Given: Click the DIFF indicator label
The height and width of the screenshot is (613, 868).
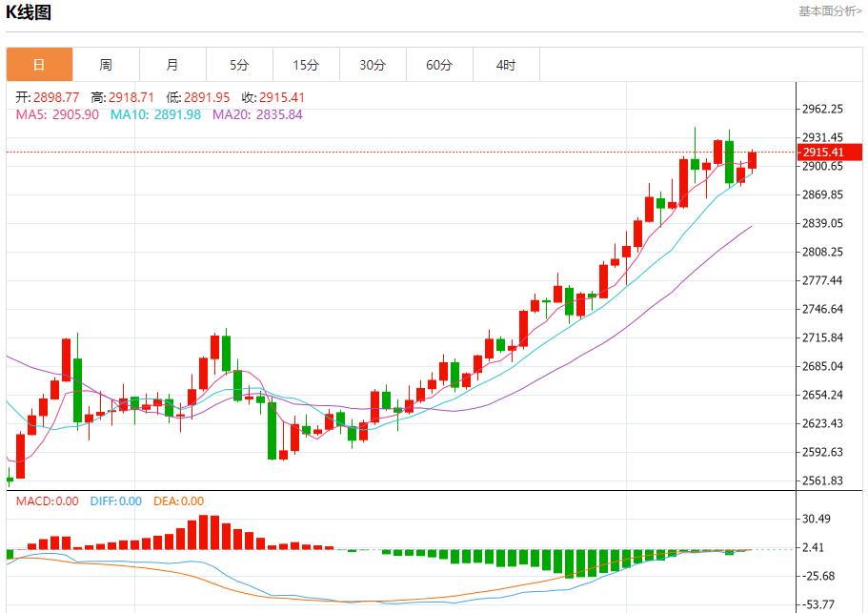Looking at the screenshot, I should coord(115,501).
